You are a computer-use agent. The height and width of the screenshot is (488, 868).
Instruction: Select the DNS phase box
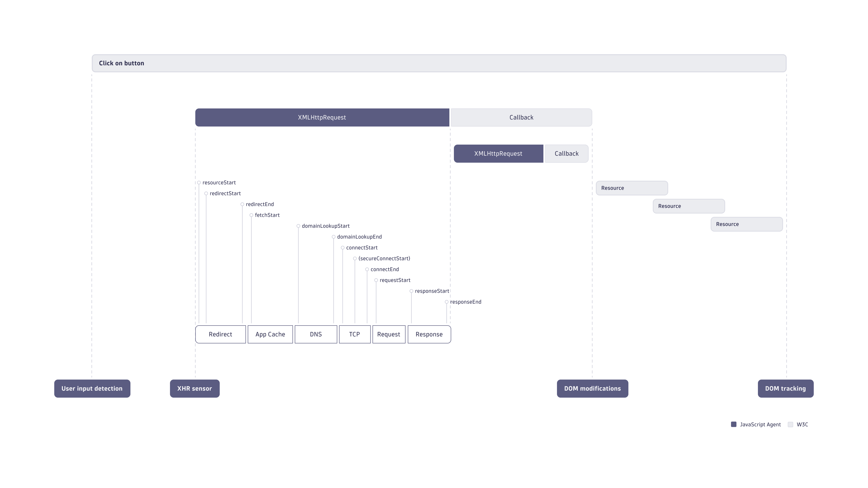[x=316, y=334]
